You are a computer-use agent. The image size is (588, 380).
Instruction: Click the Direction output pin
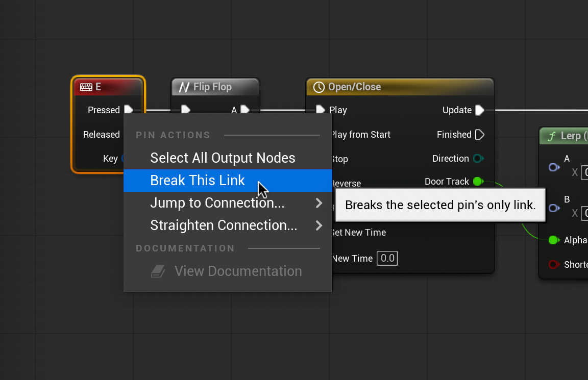point(478,159)
